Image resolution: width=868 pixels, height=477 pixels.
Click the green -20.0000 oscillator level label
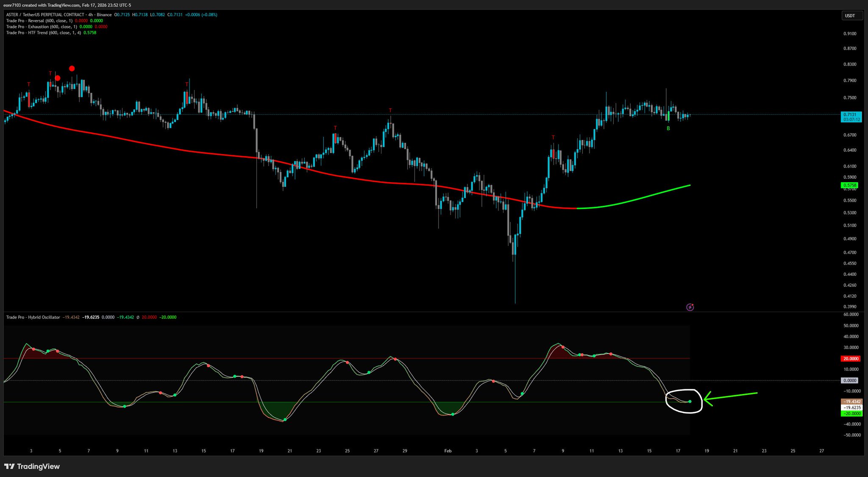click(x=851, y=413)
